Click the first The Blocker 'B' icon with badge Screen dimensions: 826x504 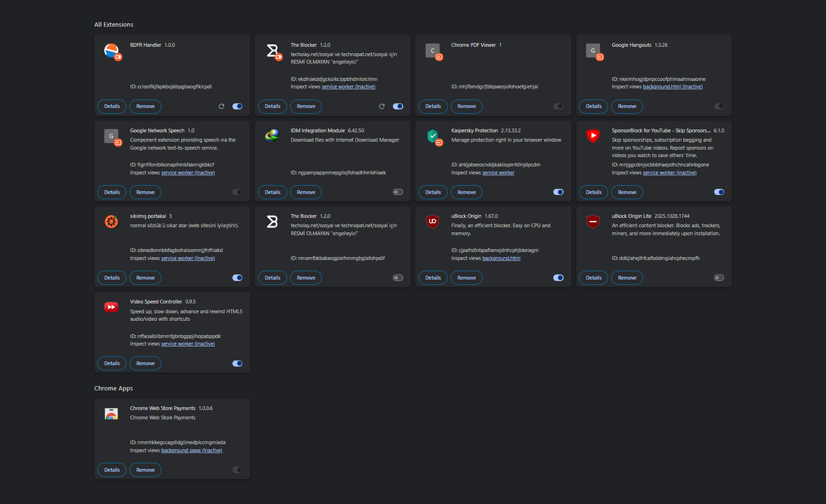coord(272,50)
